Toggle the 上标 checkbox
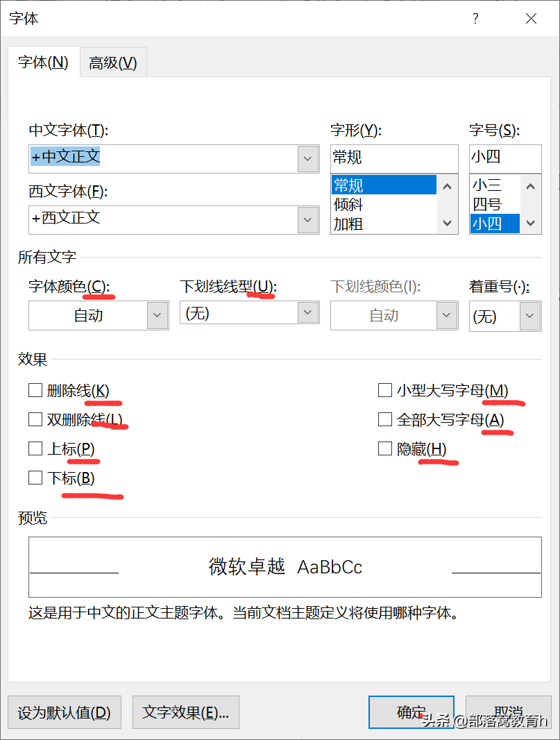560x740 pixels. [x=35, y=448]
